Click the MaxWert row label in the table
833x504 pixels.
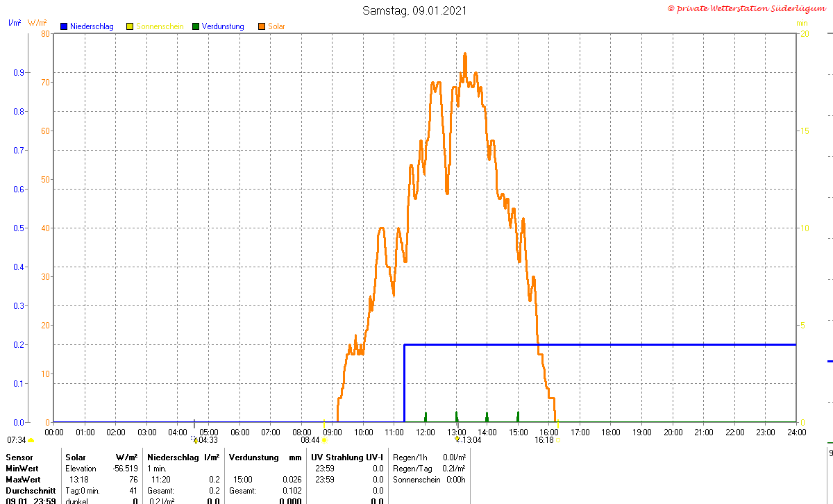click(22, 480)
